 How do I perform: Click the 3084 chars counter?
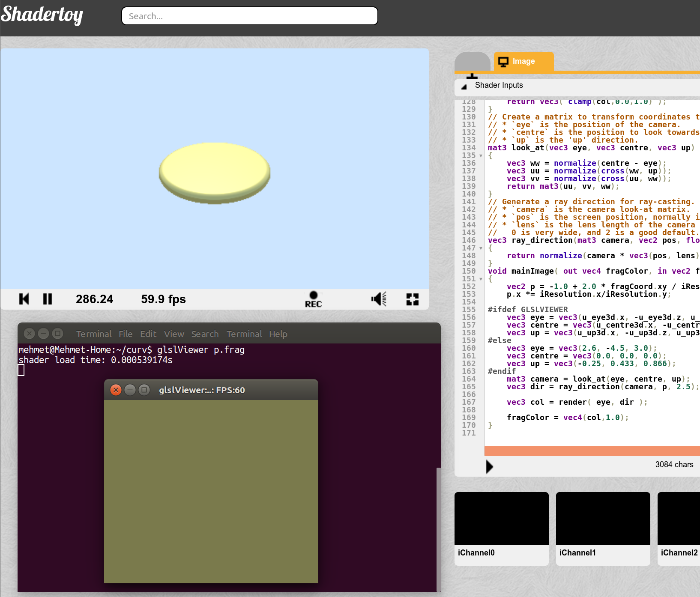point(674,465)
